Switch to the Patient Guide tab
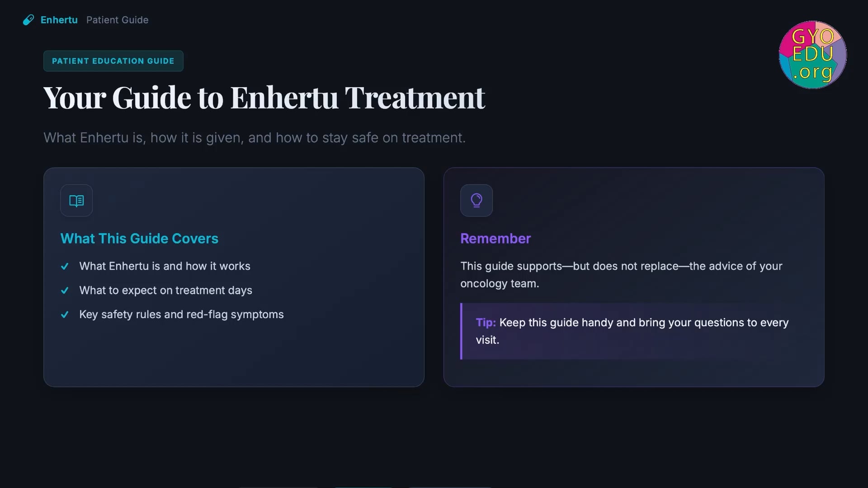Viewport: 868px width, 488px height. 117,19
